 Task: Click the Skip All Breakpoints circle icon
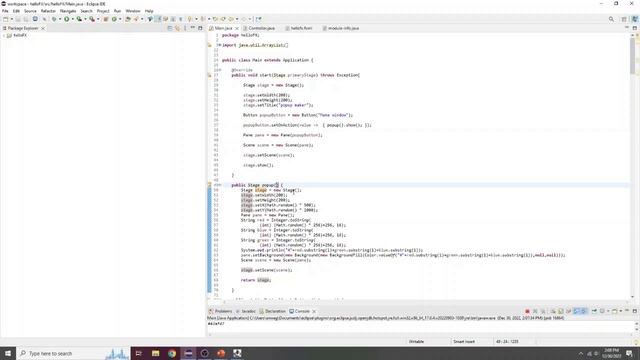click(x=44, y=19)
